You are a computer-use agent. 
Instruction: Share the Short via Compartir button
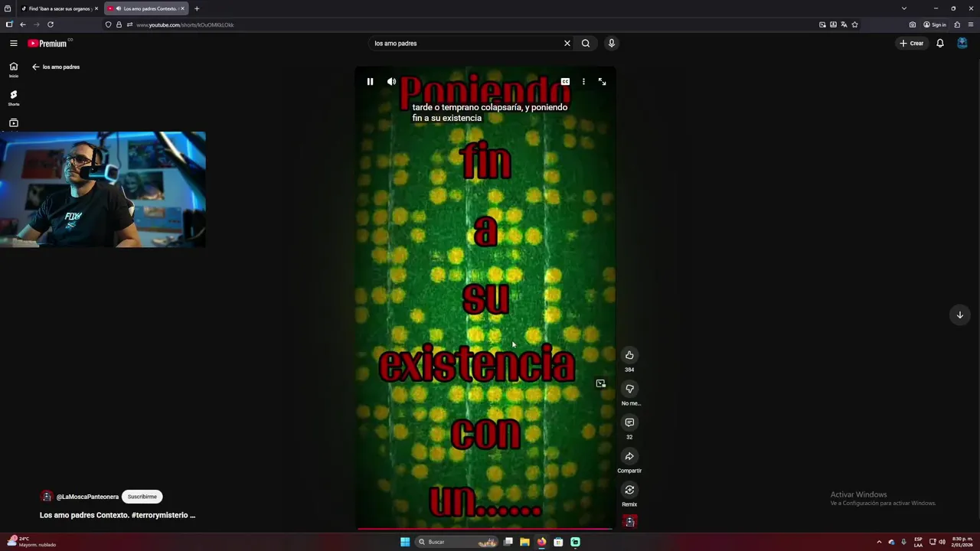coord(629,456)
